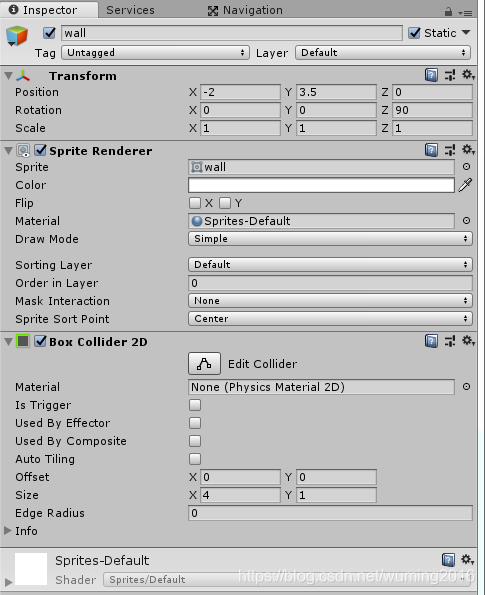
Task: Click Sprite Renderer material object picker
Action: pos(466,220)
